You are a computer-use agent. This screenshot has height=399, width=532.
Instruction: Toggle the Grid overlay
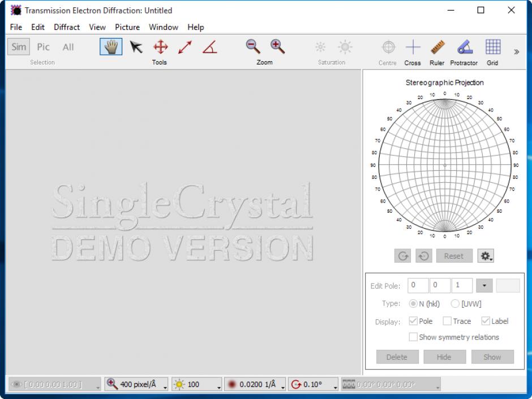pyautogui.click(x=493, y=47)
